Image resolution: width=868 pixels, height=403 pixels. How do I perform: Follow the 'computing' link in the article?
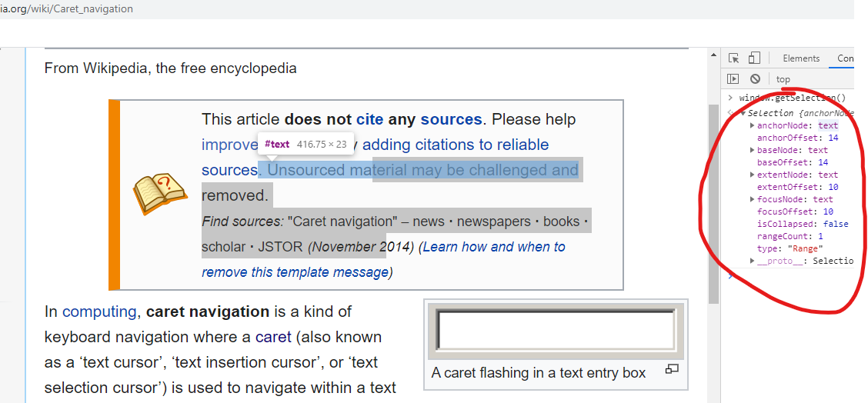coord(99,311)
